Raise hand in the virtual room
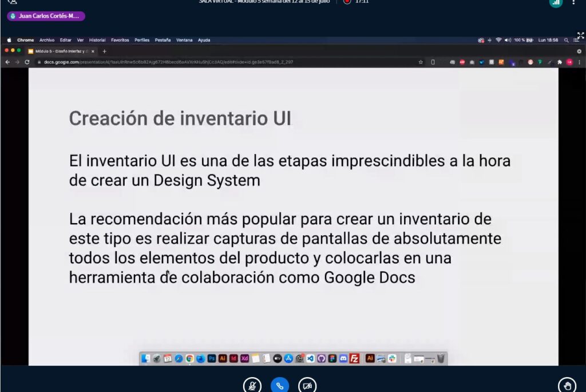 point(567,386)
